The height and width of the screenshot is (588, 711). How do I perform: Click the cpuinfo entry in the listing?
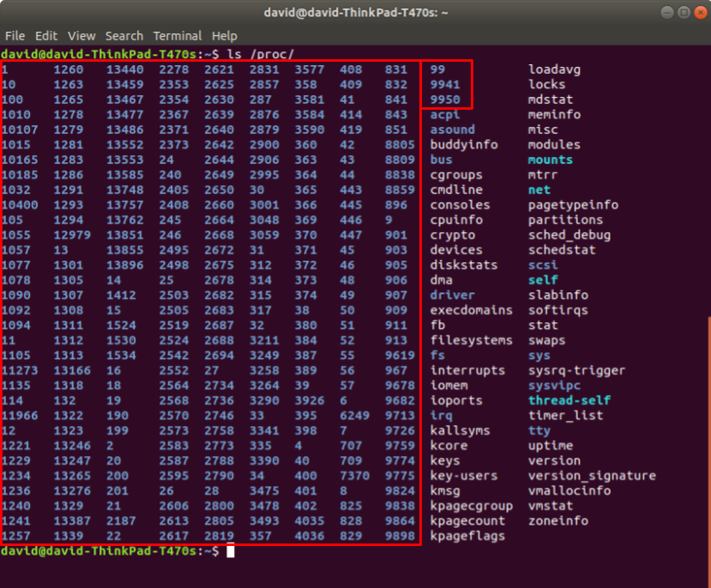456,220
